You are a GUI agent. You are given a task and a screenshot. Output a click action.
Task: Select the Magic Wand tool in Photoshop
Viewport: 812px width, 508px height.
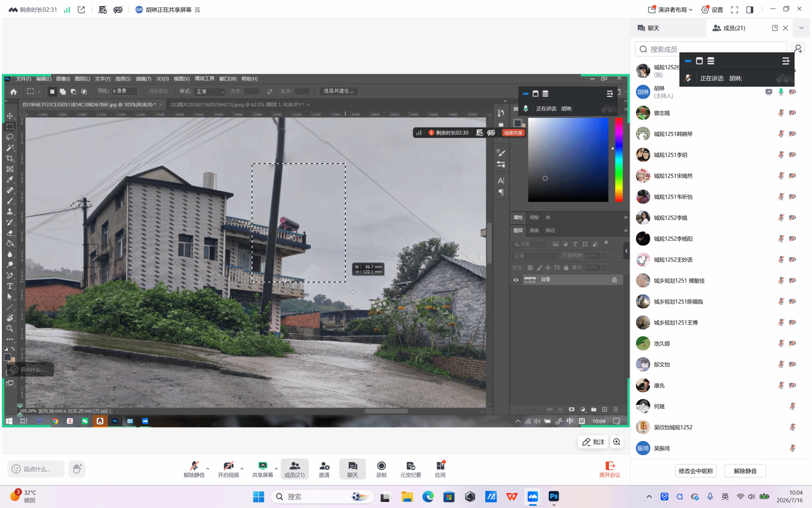click(x=10, y=148)
